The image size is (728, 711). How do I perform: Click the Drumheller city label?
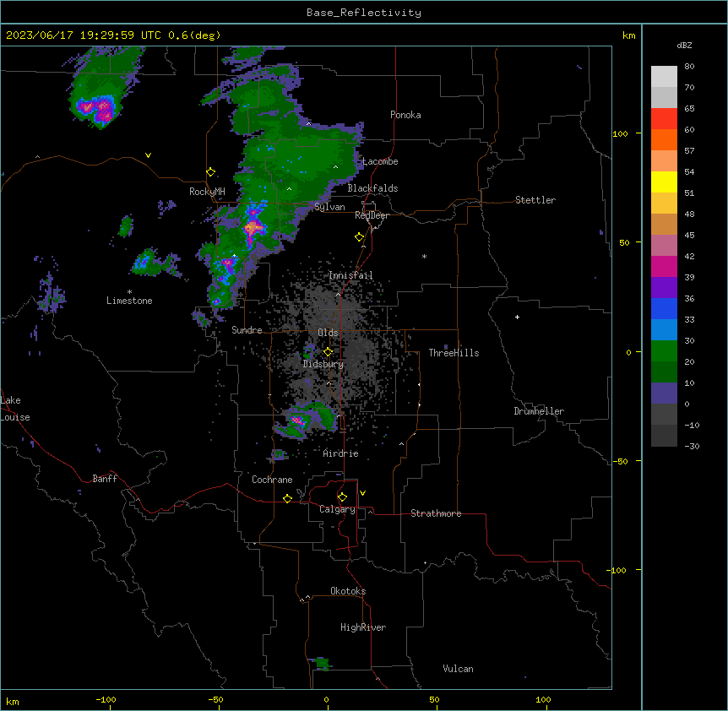point(539,411)
